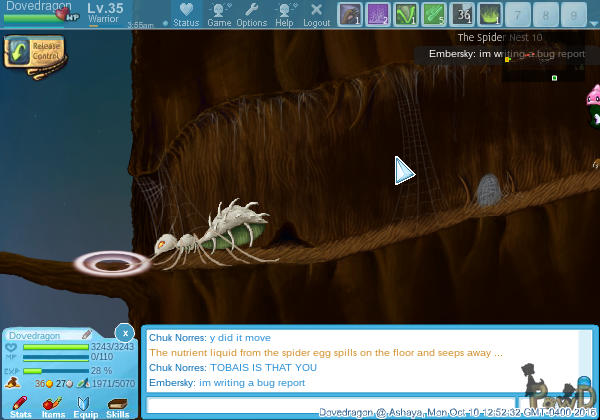600x420 pixels.
Task: Use the first hotbar skill slot
Action: tap(350, 14)
